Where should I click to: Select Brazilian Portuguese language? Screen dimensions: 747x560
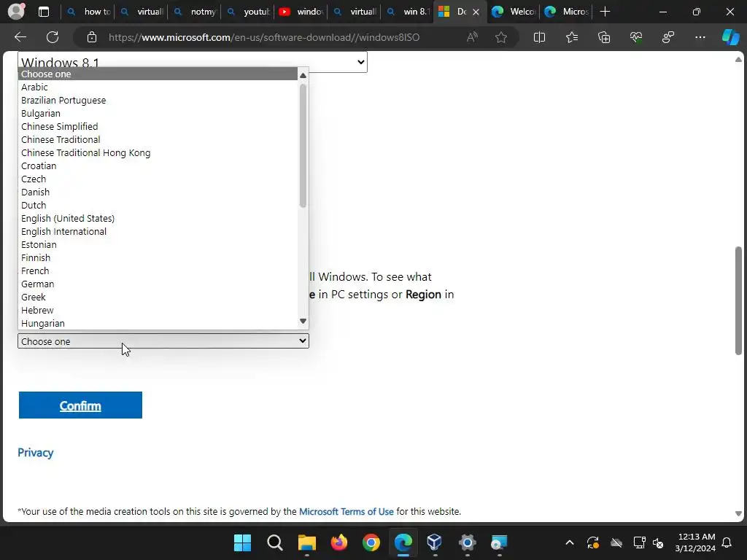tap(158, 100)
